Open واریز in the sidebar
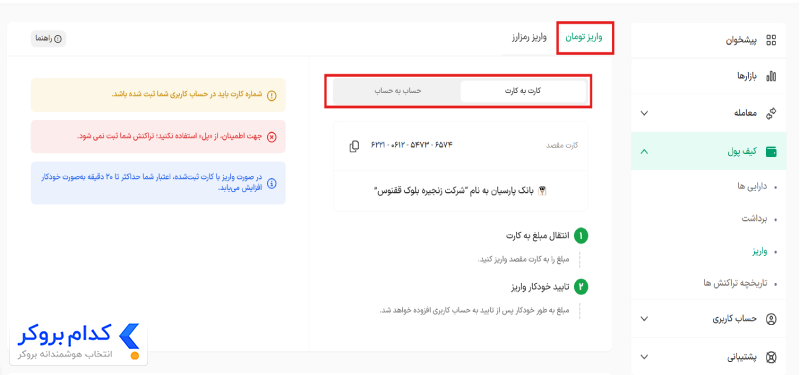This screenshot has width=800, height=375. tap(759, 252)
